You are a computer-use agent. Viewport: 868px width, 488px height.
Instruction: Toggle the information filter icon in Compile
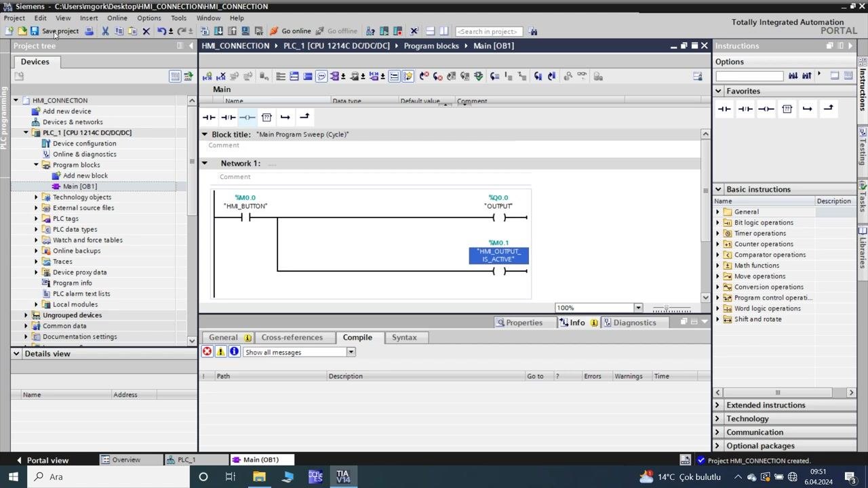(x=234, y=352)
